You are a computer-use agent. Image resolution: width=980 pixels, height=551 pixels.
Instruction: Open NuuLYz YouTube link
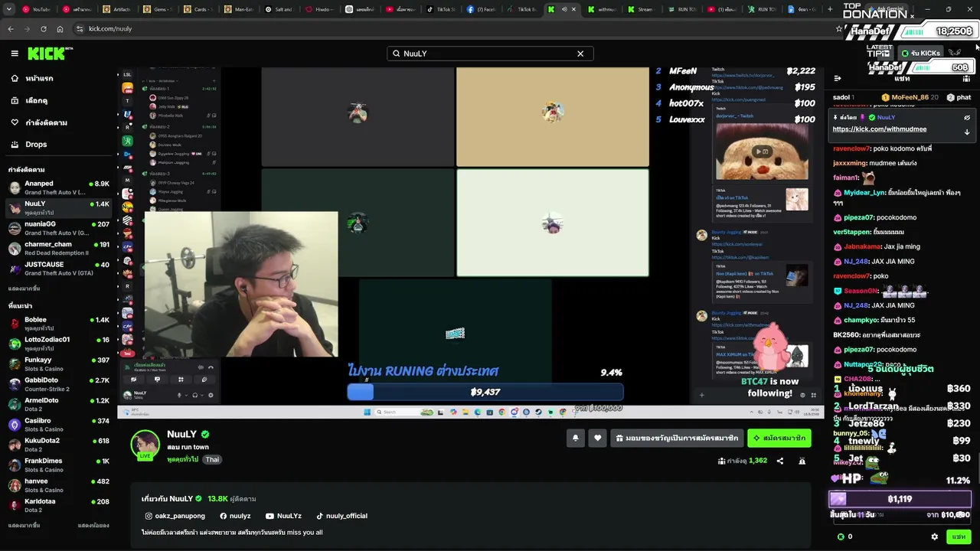pos(283,516)
